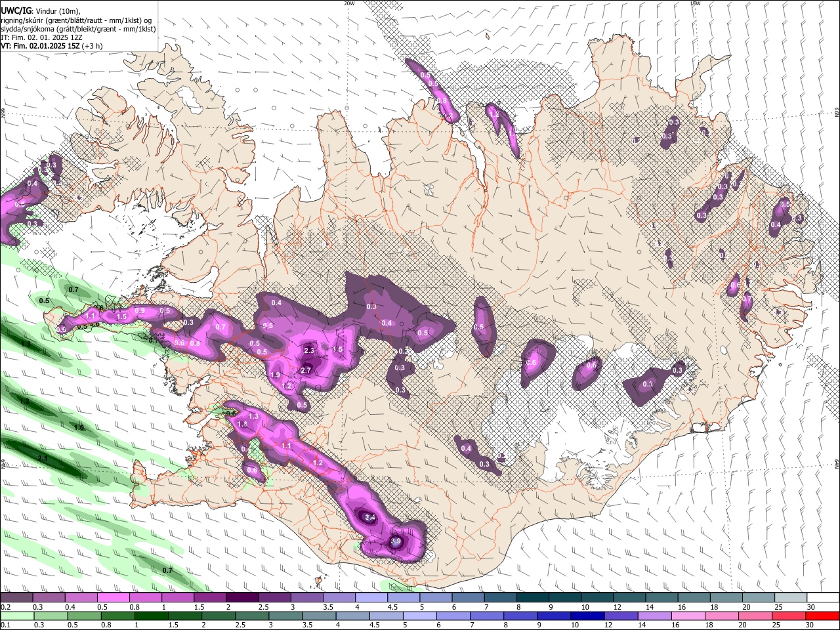Click the 2.3 snowfall value label
Viewport: 840px width, 630px height.
(x=310, y=350)
